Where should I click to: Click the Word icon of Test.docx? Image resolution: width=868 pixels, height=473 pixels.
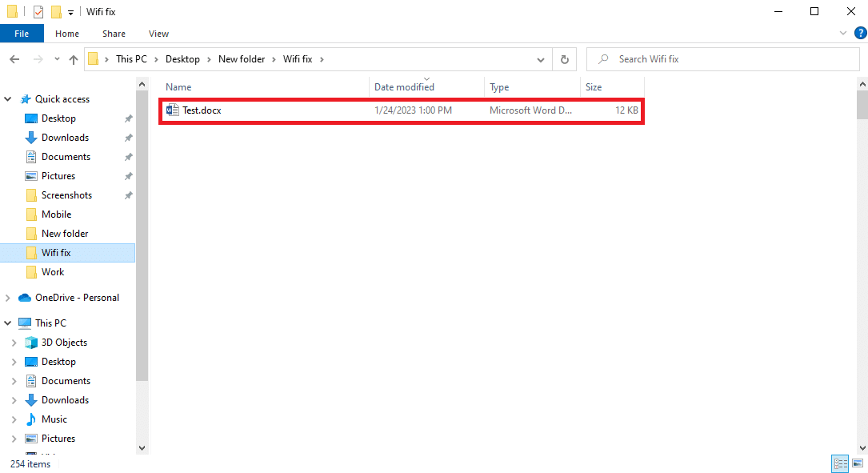pyautogui.click(x=173, y=110)
